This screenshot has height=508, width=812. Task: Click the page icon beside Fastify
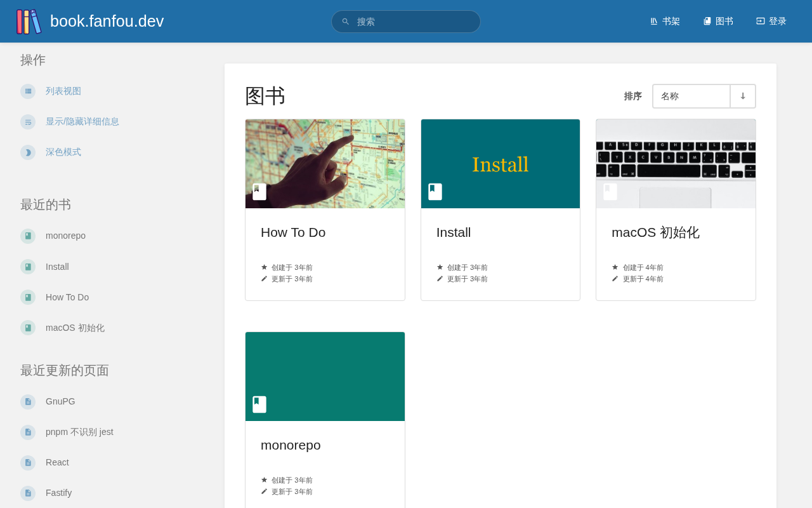coord(28,493)
